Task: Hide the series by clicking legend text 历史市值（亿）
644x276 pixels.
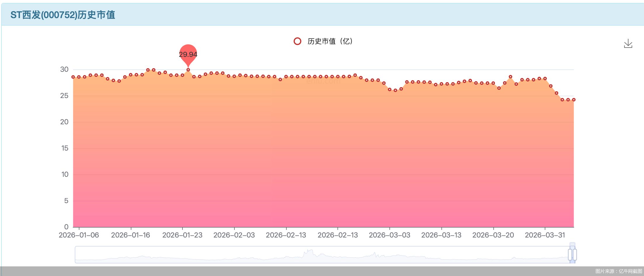Action: click(x=330, y=41)
